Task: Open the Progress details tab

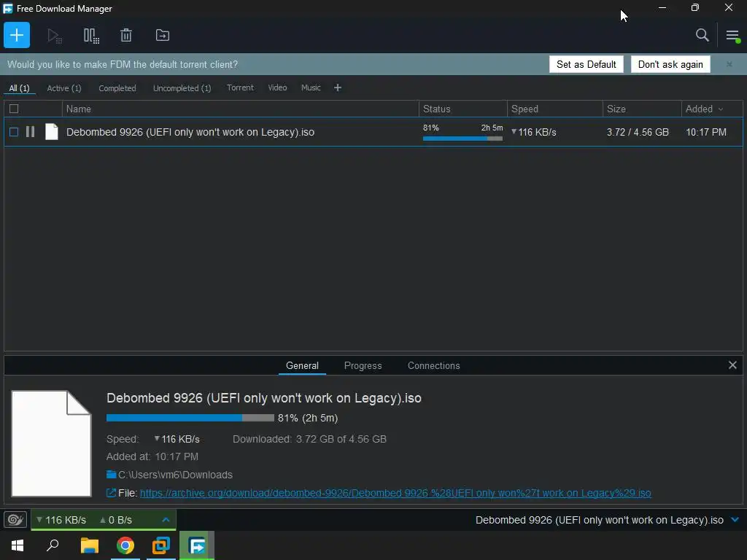Action: 363,366
